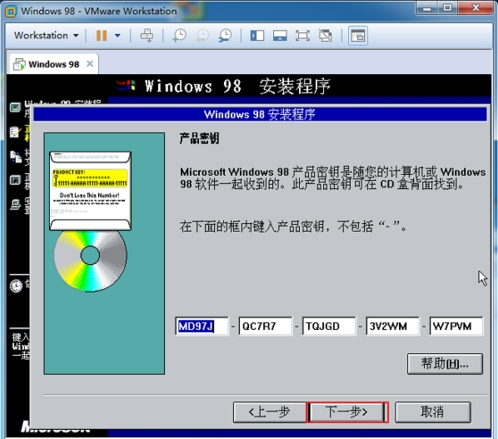This screenshot has height=439, width=498.
Task: Click the 取消 cancel button
Action: [x=433, y=412]
